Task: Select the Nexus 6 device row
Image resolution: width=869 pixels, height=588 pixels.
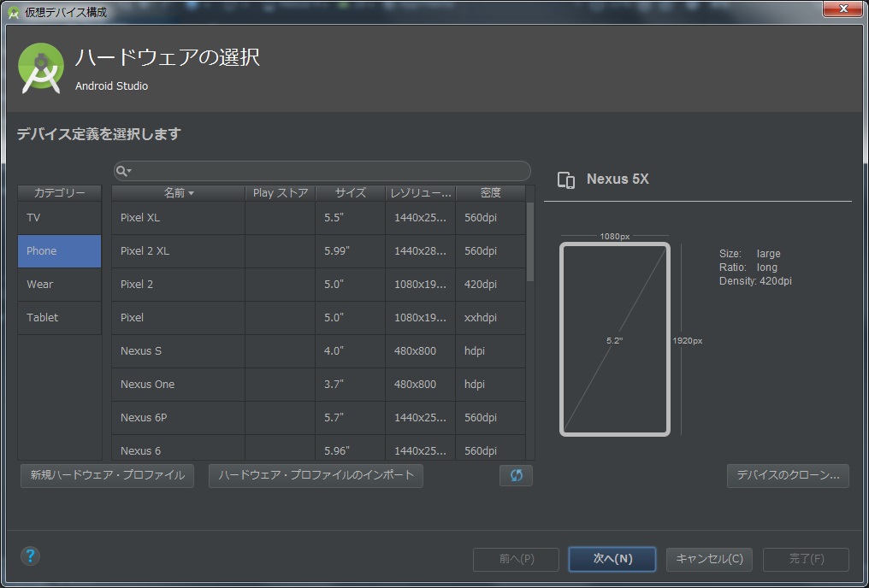Action: tap(319, 447)
